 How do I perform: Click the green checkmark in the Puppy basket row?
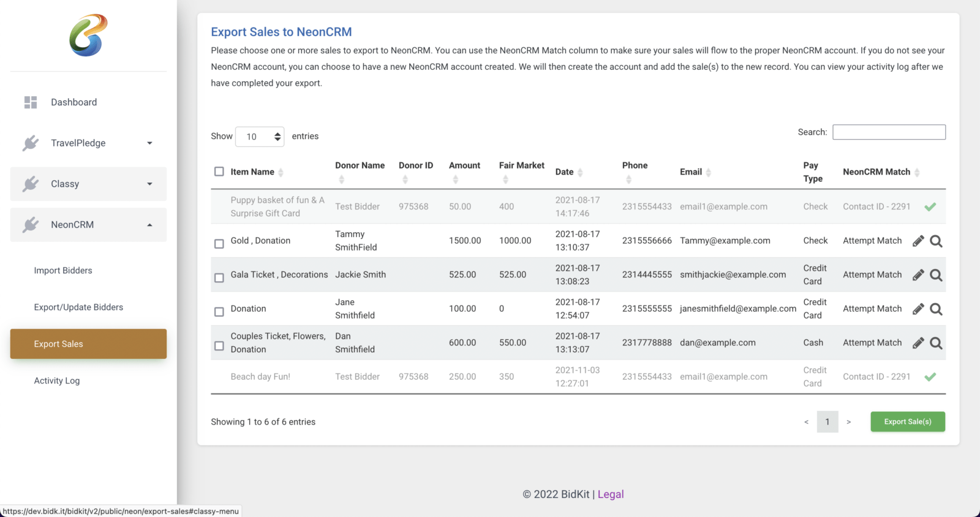(930, 207)
